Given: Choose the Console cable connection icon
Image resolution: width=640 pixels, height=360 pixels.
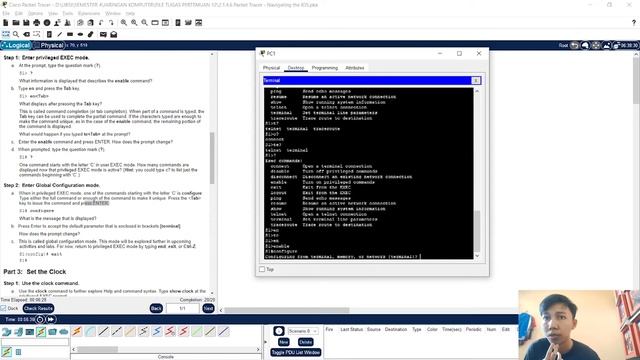Looking at the screenshot, I should pyautogui.click(x=90, y=331).
